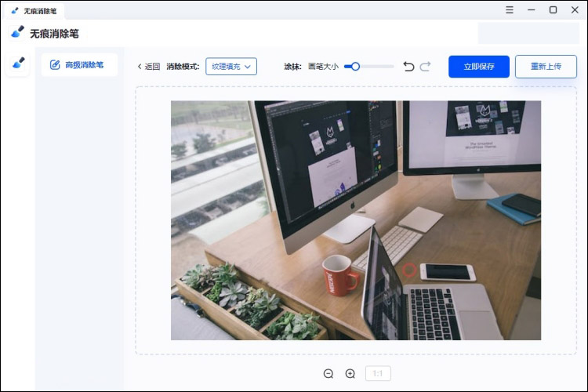Click the undo arrow icon

[x=408, y=67]
